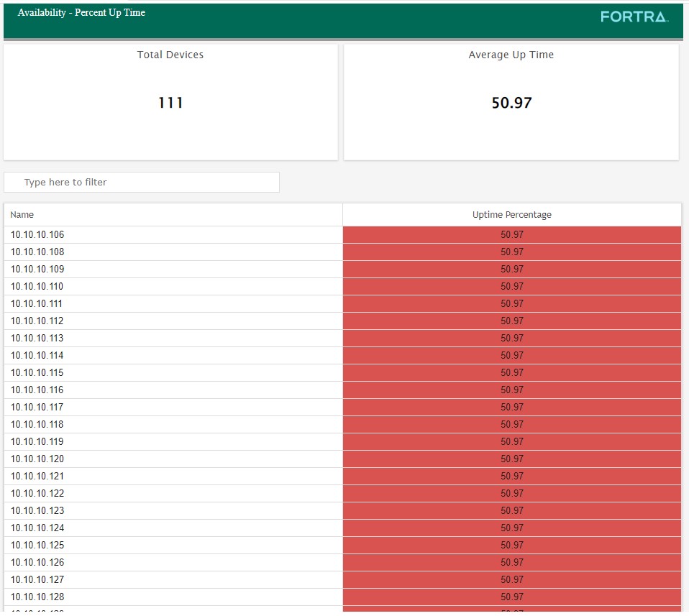
Task: Click the uptime cell for 10.10.10.115
Action: point(512,373)
